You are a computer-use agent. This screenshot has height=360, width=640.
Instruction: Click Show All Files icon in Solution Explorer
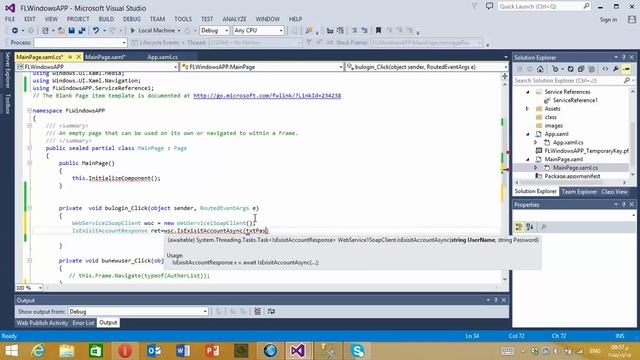coord(592,69)
